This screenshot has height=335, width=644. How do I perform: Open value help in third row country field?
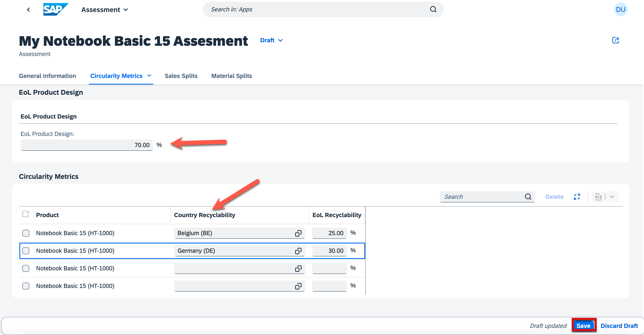(298, 268)
